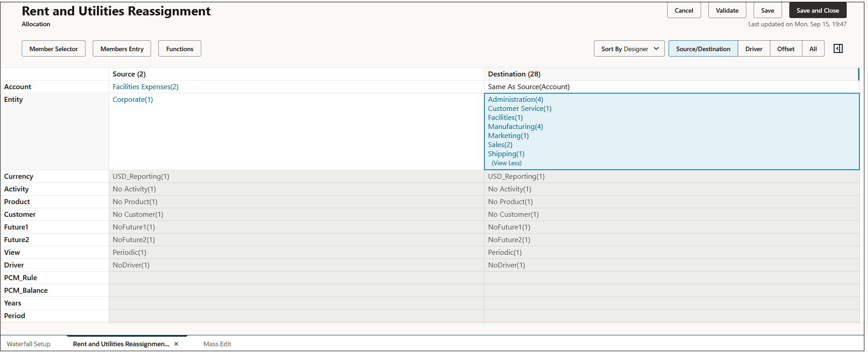The image size is (868, 353).
Task: Open the Facilities Expenses(2) source link
Action: [145, 87]
